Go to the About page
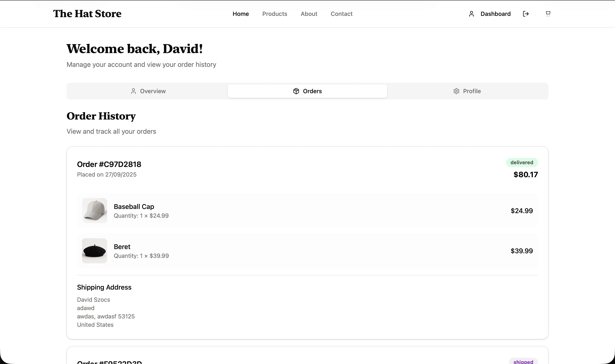The image size is (615, 364). [x=309, y=14]
